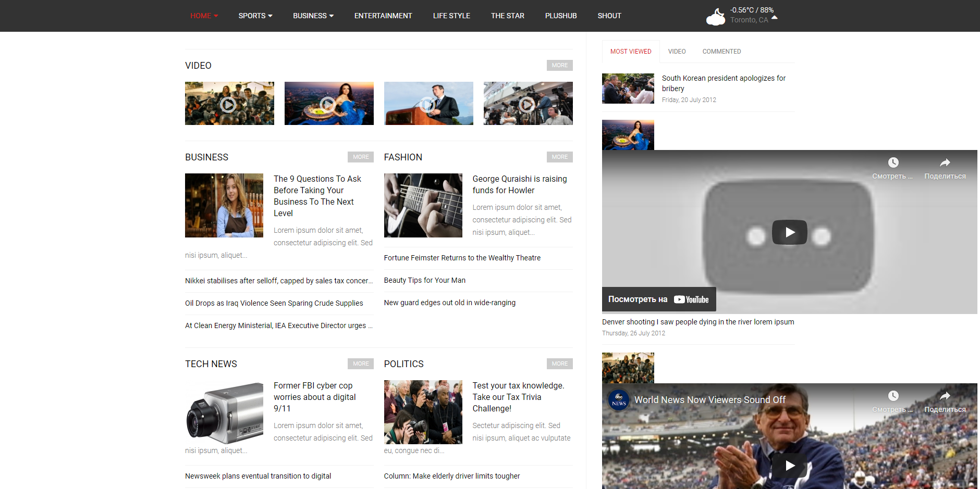Viewport: 980px width, 489px height.
Task: Click the weather cloud icon
Action: click(715, 17)
